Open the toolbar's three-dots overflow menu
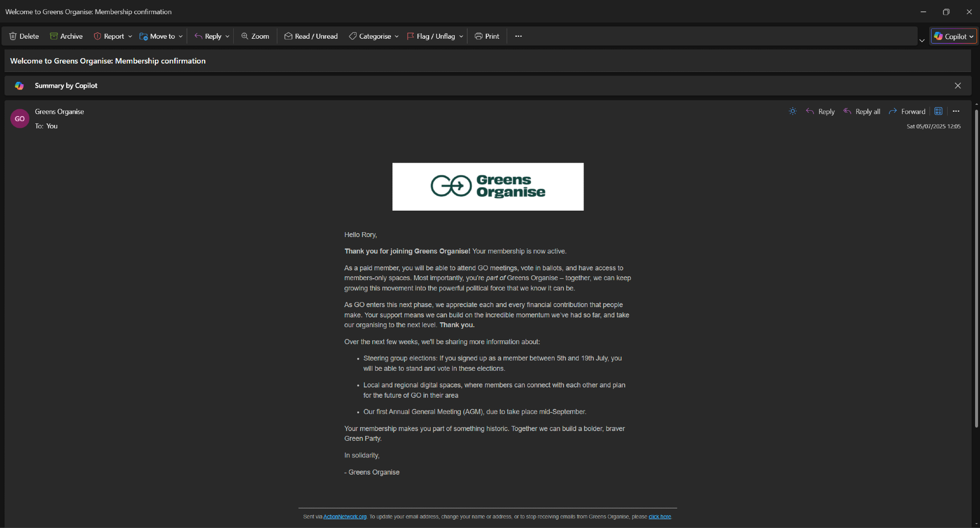The width and height of the screenshot is (980, 528). [518, 36]
